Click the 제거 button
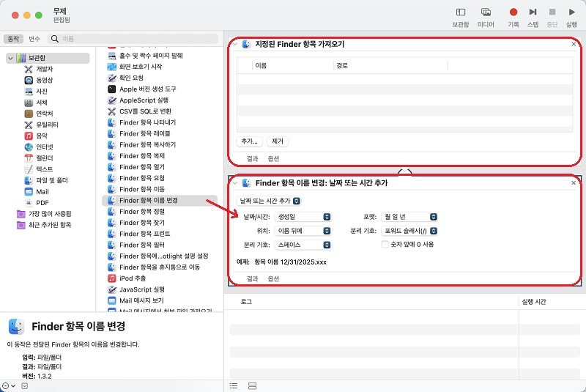Screen dimensions: 586x392 (278, 141)
